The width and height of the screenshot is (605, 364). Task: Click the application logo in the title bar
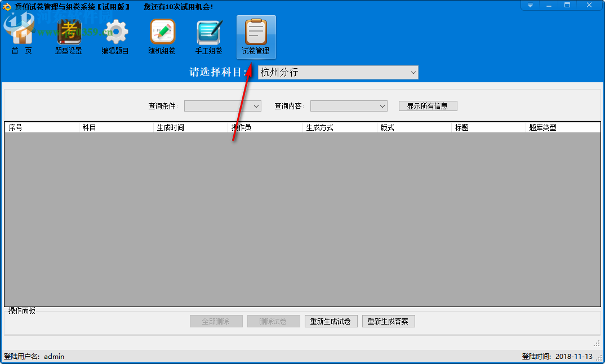7,5
